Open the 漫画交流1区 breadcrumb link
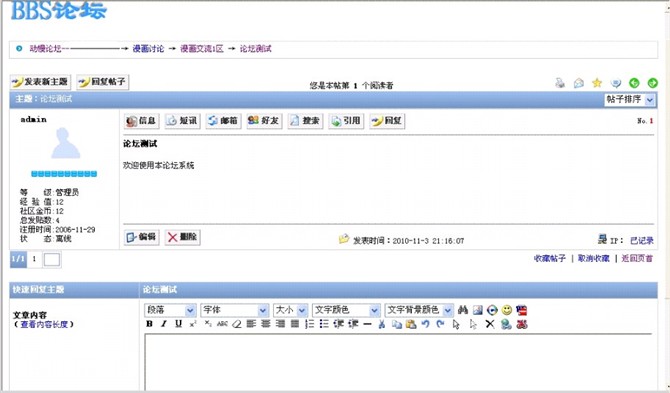 (202, 49)
